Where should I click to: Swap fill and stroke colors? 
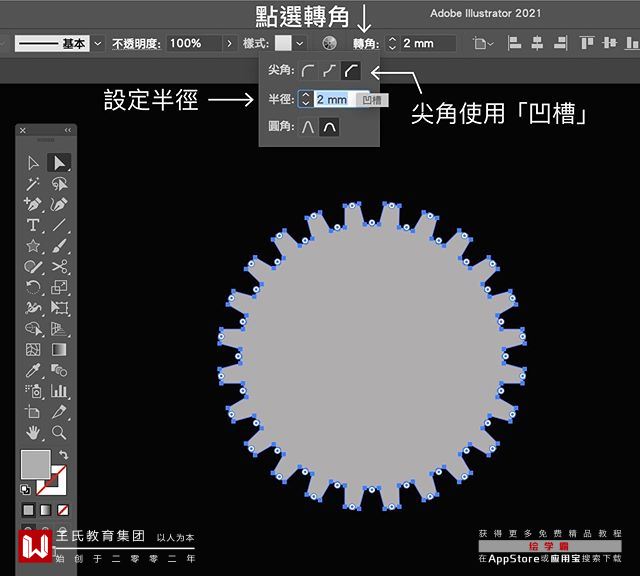pos(63,454)
